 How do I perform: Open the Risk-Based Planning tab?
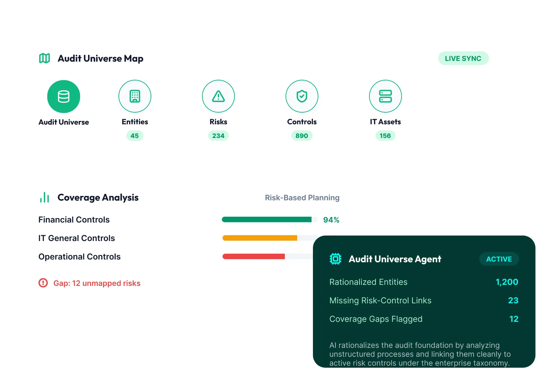pyautogui.click(x=302, y=198)
